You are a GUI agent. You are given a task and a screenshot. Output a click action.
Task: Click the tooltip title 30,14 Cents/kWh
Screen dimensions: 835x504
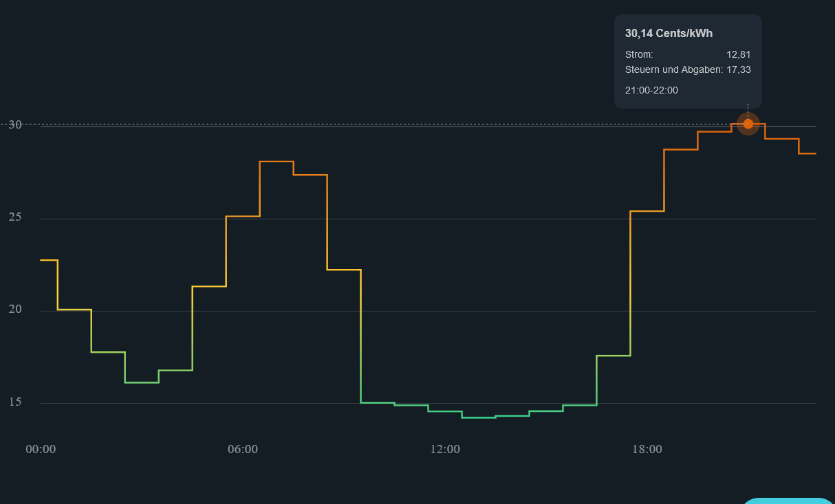669,33
